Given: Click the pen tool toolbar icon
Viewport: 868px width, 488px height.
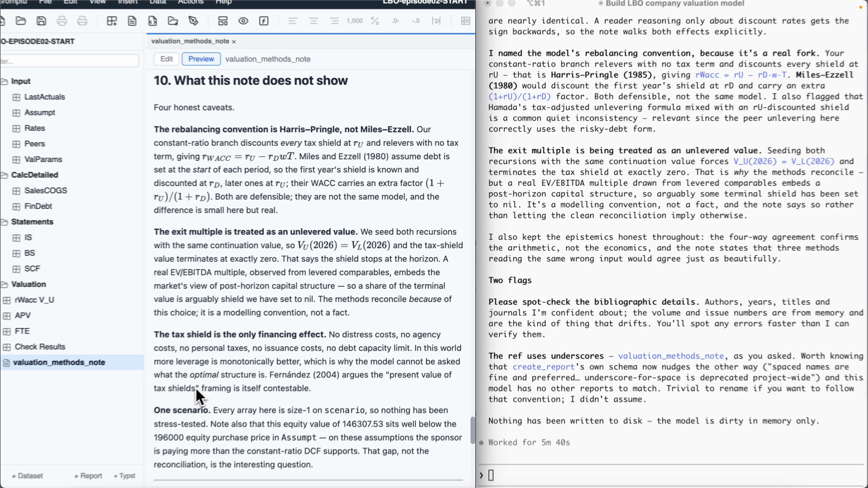Looking at the screenshot, I should click(x=193, y=21).
